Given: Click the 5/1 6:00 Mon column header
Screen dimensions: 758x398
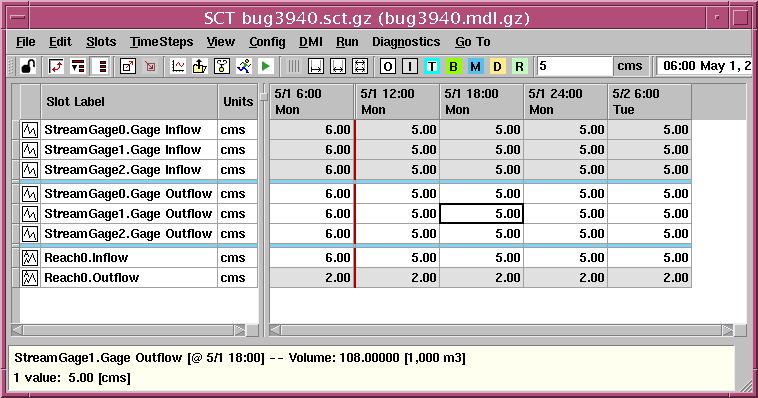Looking at the screenshot, I should 312,102.
